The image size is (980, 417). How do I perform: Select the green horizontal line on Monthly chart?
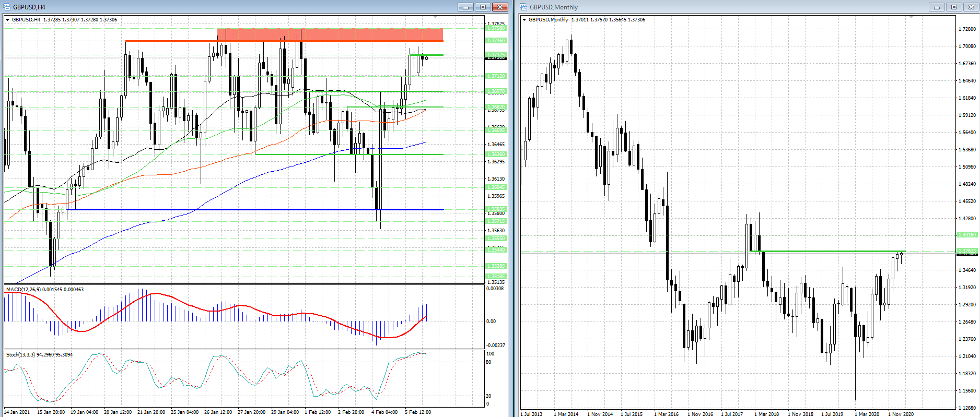pos(827,252)
